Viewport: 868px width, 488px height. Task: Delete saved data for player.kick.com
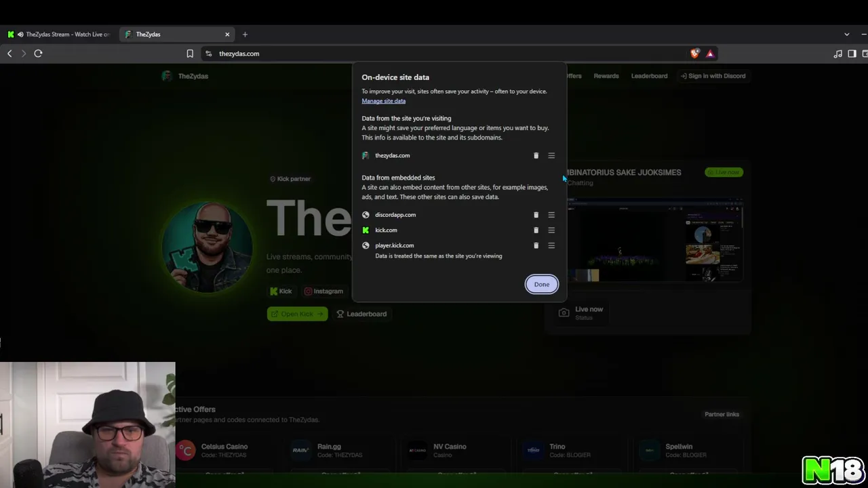click(536, 245)
